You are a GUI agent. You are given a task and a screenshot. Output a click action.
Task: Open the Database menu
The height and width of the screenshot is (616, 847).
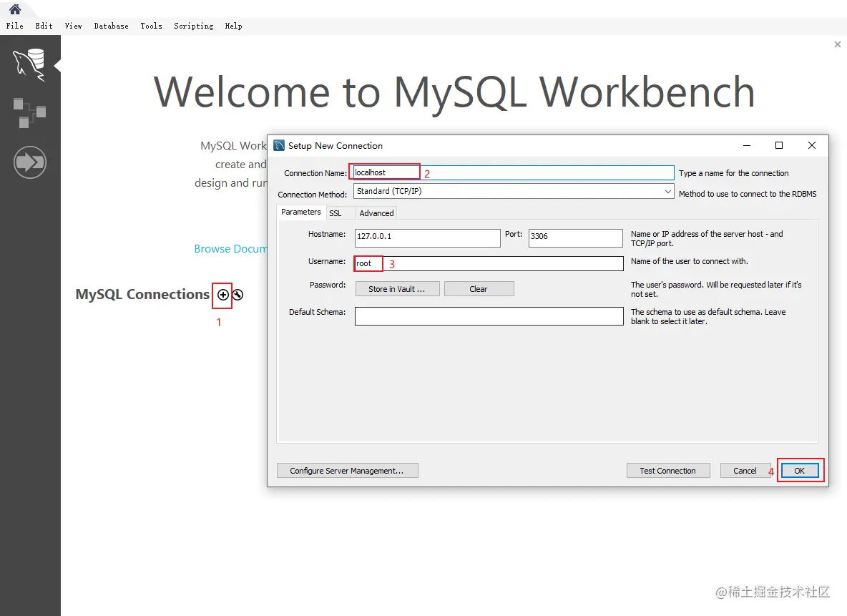(111, 26)
